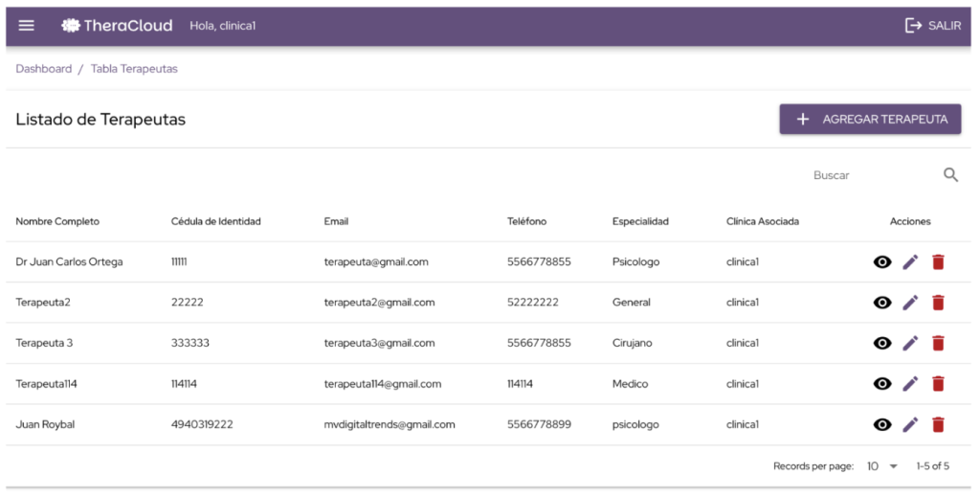Viewport: 980px width, 498px height.
Task: Click the Agregar Terapeuta button
Action: pyautogui.click(x=870, y=120)
